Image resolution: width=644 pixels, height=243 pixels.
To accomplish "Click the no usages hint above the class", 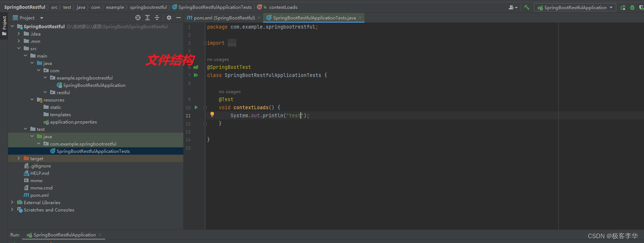I will tap(218, 59).
